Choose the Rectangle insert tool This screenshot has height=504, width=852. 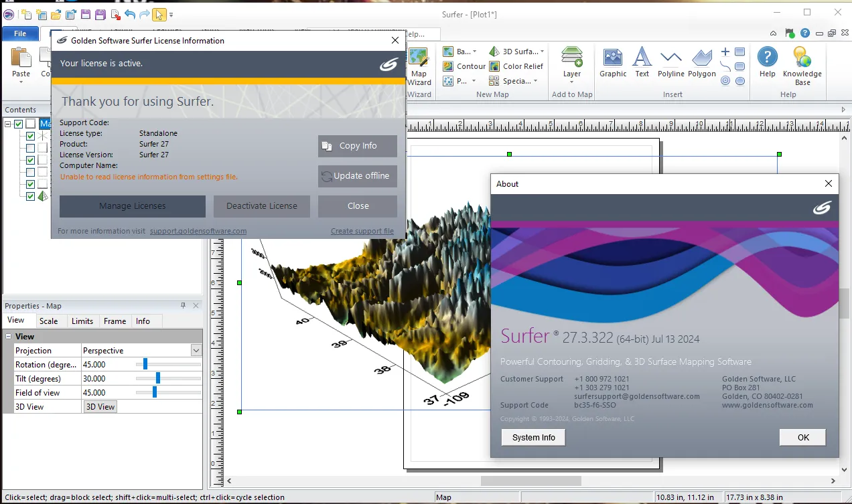coord(740,52)
